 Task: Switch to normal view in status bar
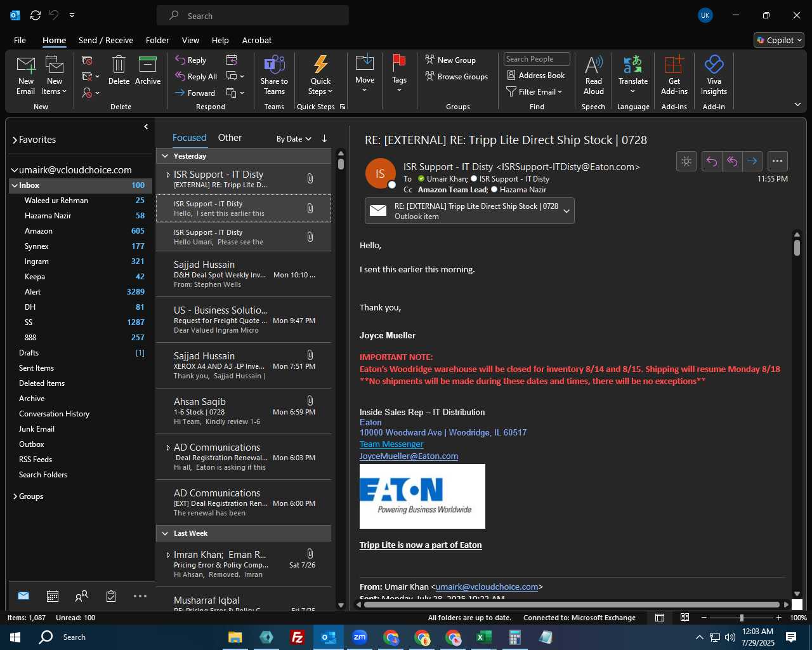click(660, 618)
